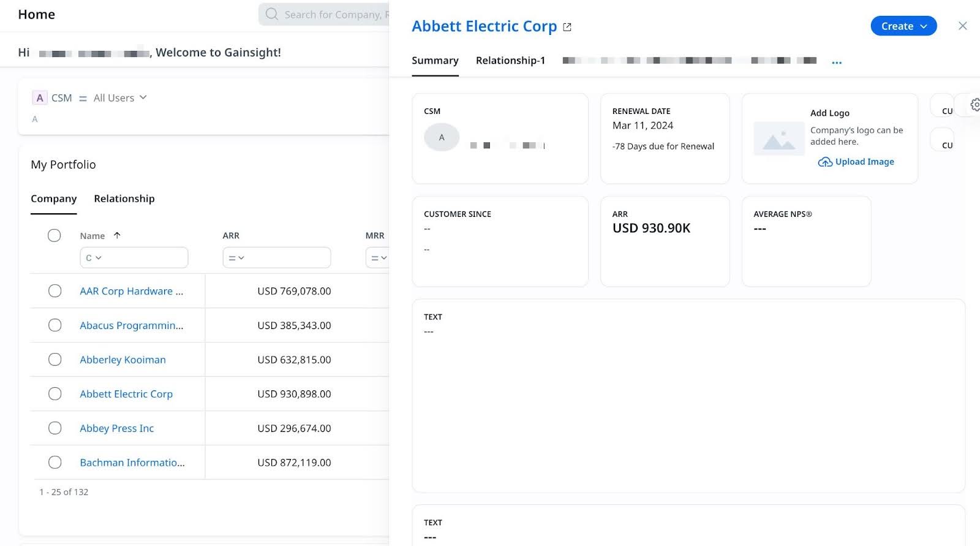The height and width of the screenshot is (546, 980).
Task: Select the Abacus Programming row
Action: (55, 325)
